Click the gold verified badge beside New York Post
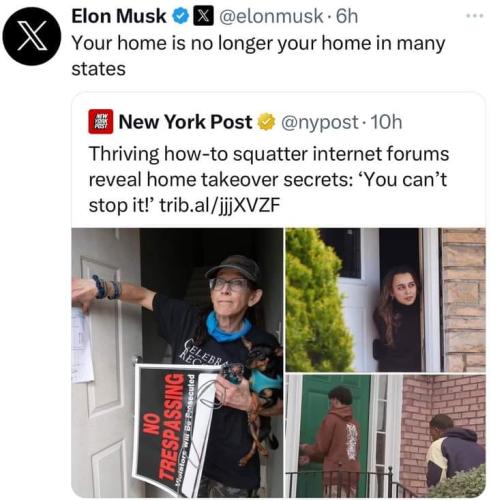This screenshot has width=491, height=500. pos(266,122)
